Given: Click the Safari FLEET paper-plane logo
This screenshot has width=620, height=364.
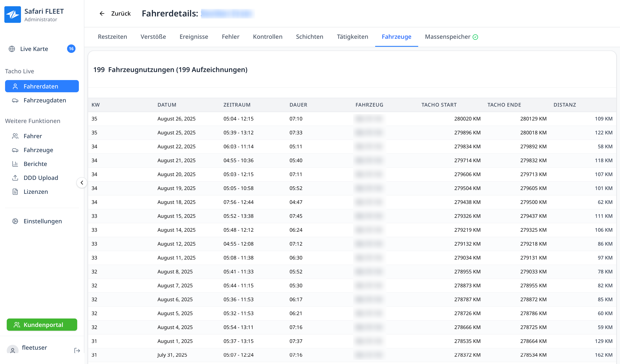Looking at the screenshot, I should pos(13,14).
